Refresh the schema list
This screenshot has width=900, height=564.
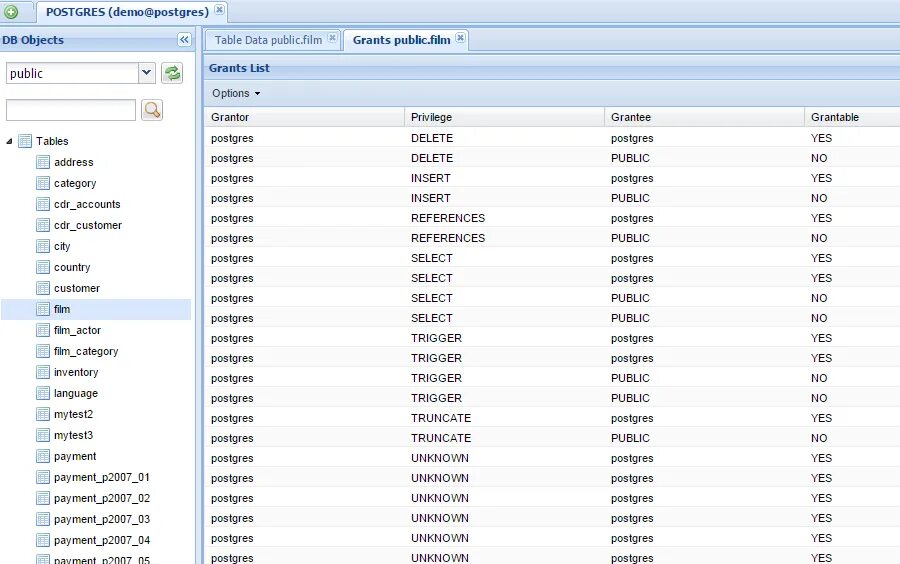click(x=172, y=73)
